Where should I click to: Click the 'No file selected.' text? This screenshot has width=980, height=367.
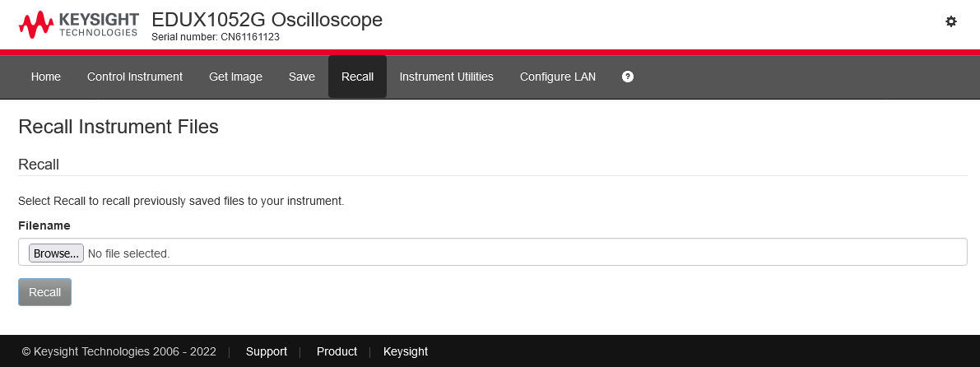click(128, 253)
